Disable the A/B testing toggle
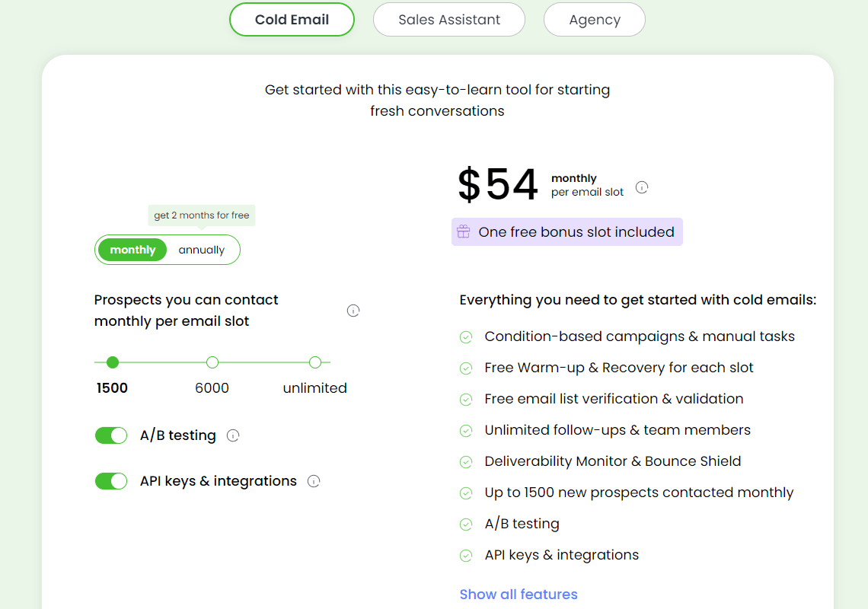The image size is (868, 609). tap(111, 435)
